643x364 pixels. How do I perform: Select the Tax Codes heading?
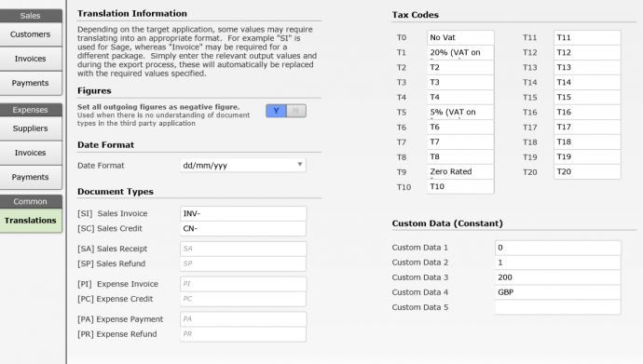point(415,15)
